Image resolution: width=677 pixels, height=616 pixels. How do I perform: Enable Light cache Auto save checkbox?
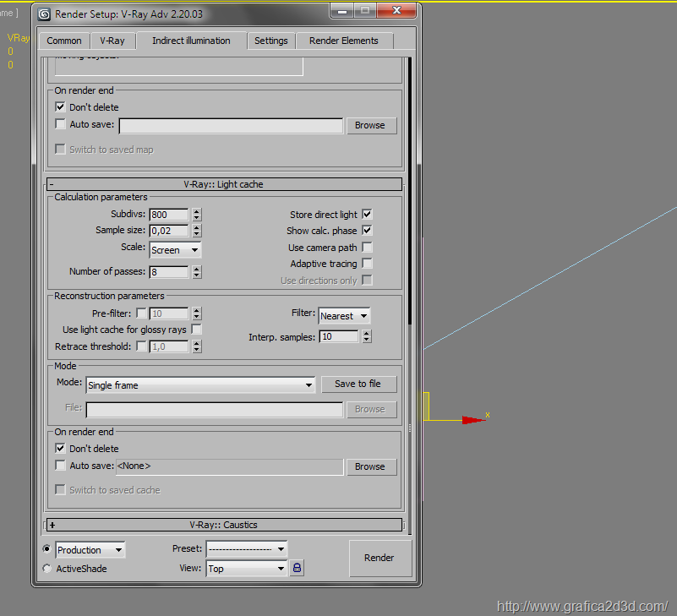pos(60,465)
